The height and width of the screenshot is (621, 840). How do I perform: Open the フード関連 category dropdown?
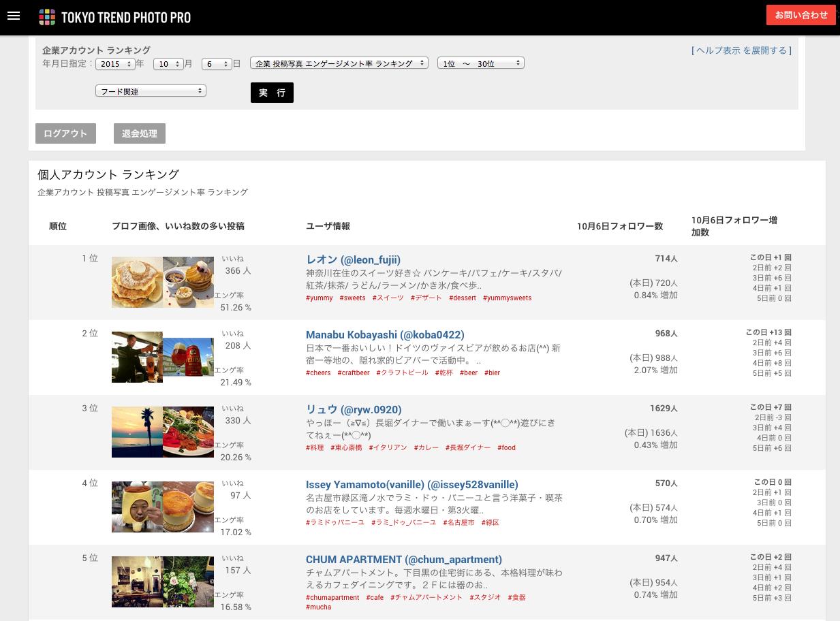(151, 91)
